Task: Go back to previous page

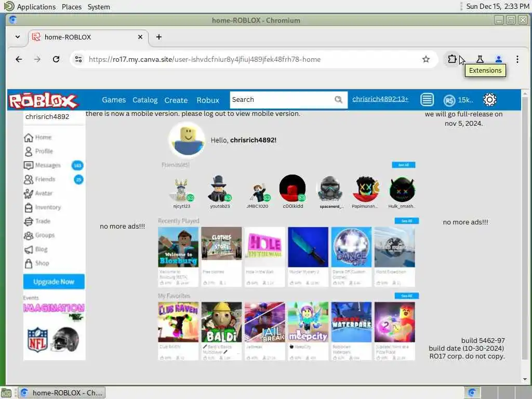Action: click(x=19, y=59)
